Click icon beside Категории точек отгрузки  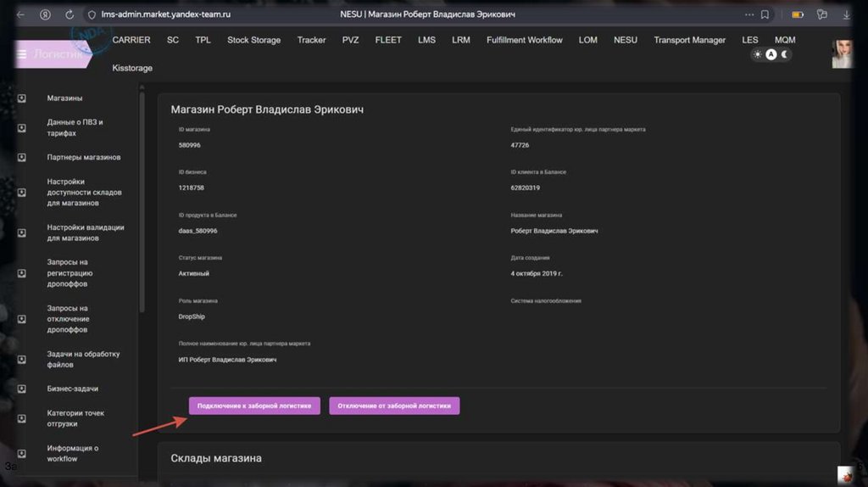(x=21, y=418)
